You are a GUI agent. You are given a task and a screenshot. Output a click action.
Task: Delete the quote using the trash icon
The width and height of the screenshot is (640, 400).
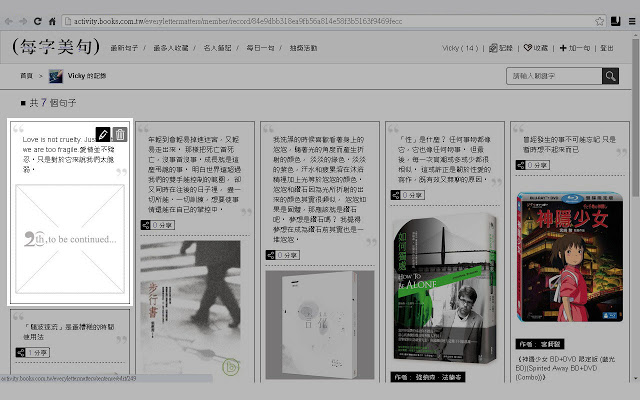pos(120,134)
